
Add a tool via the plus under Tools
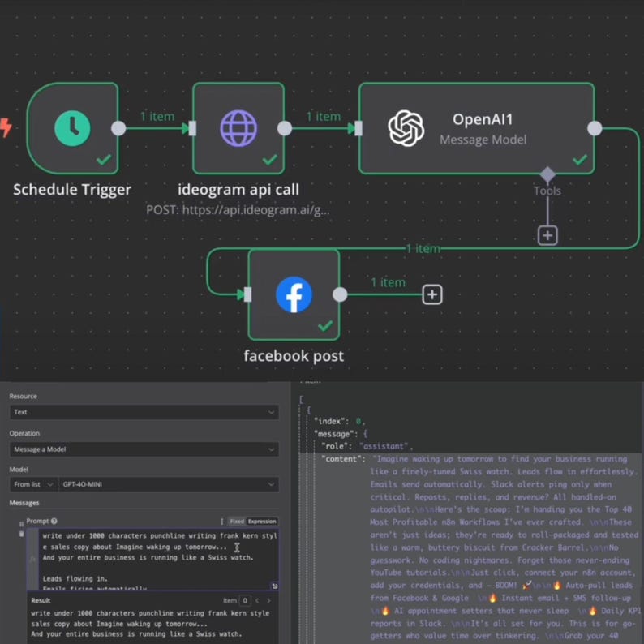click(x=547, y=235)
